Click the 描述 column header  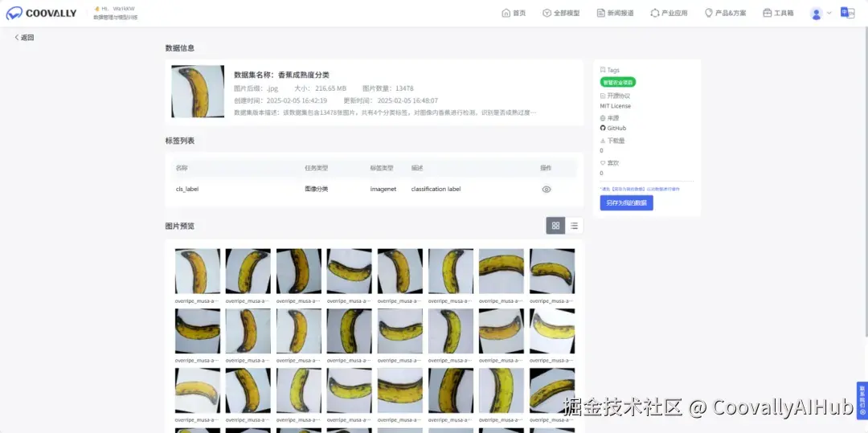tap(417, 168)
